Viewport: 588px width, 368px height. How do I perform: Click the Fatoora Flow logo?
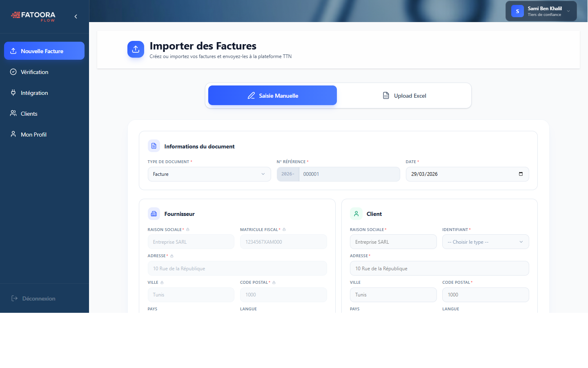tap(33, 16)
